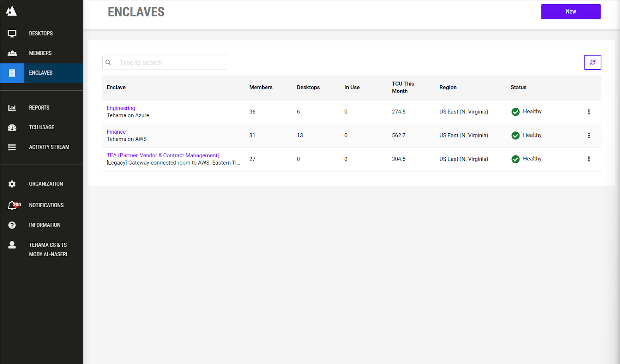Open notifications bell with 200 badge
The image size is (620, 364).
13,205
